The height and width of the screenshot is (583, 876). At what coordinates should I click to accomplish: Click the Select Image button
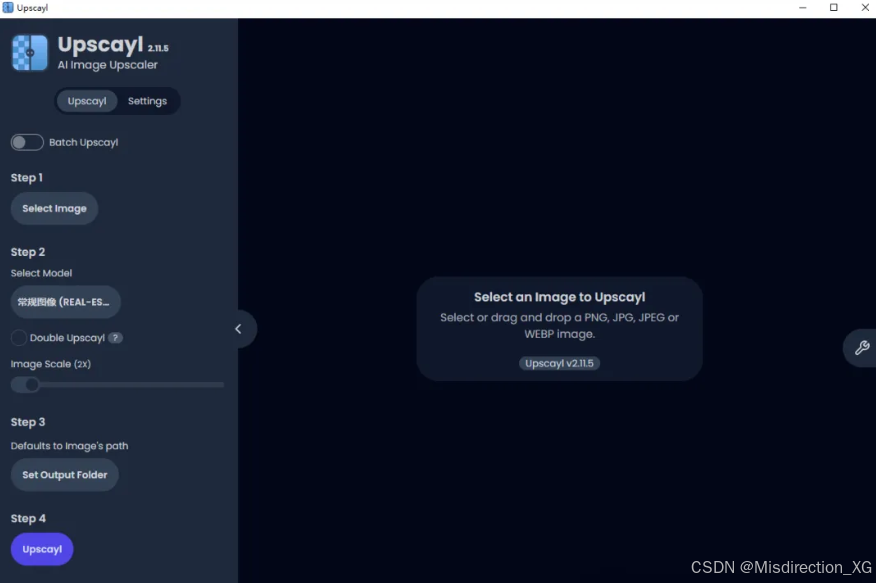(54, 208)
